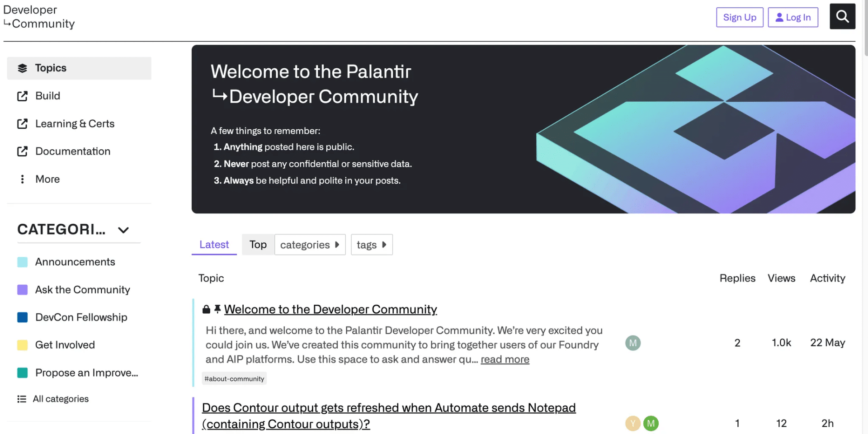This screenshot has width=868, height=434.
Task: Click the Ask the Community purple swatch
Action: (x=22, y=290)
